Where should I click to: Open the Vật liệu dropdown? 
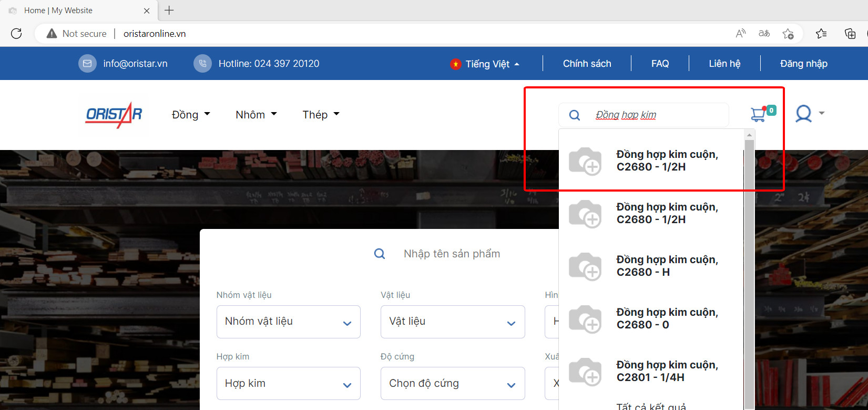click(x=453, y=322)
